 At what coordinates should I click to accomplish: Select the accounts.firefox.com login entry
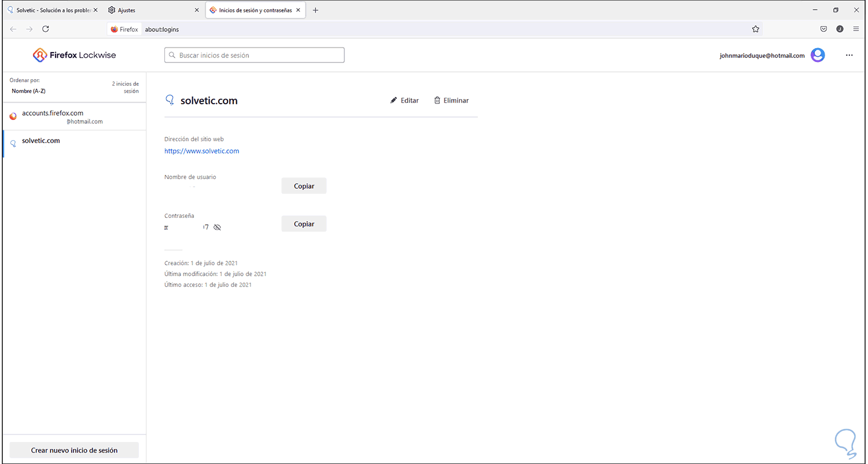[74, 116]
